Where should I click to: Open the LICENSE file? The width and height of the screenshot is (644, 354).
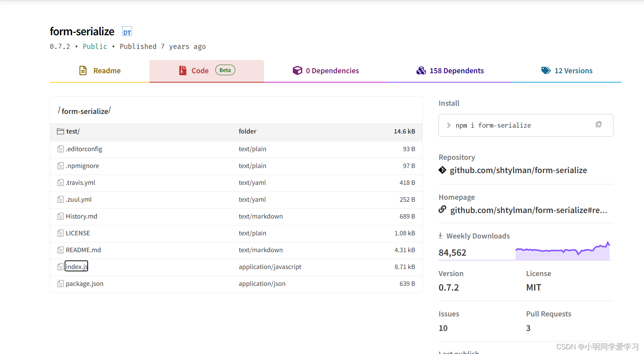(78, 233)
